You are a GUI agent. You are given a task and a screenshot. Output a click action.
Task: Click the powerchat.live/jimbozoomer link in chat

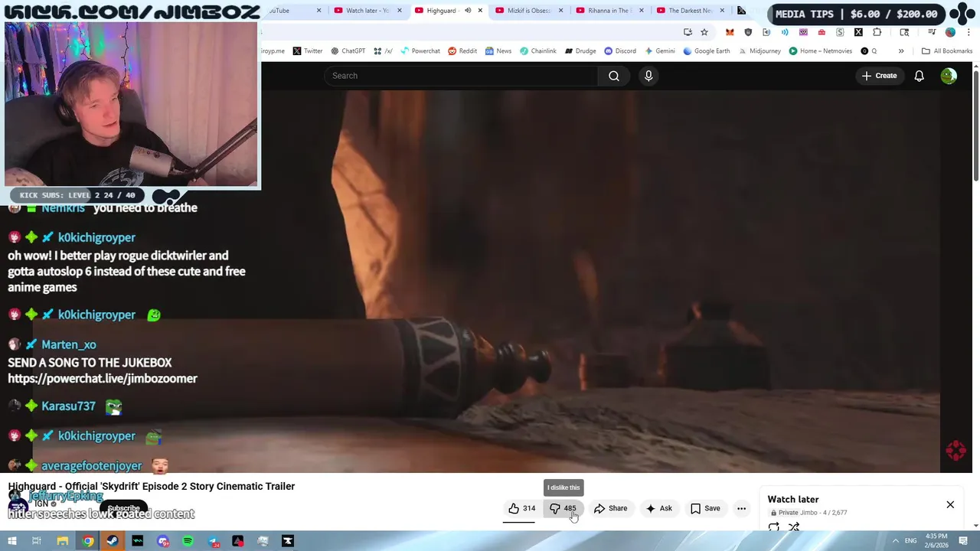click(x=103, y=378)
